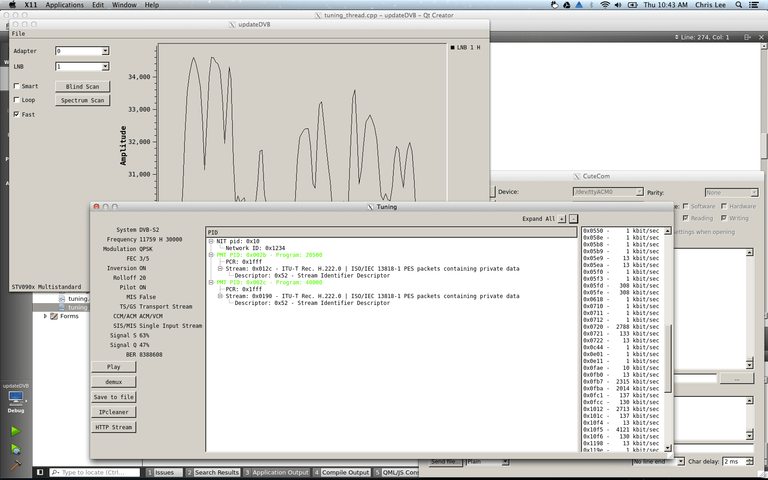Open the Adapter dropdown

click(x=82, y=51)
